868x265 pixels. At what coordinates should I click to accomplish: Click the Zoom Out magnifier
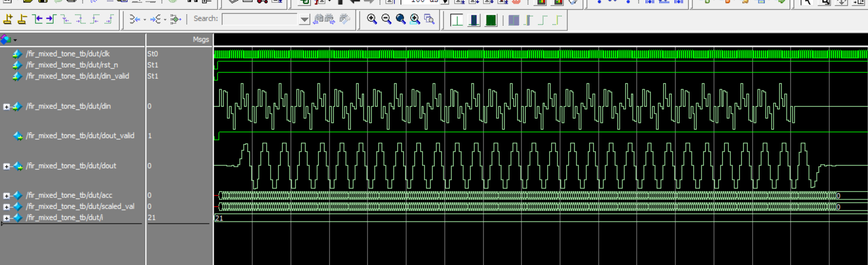(x=386, y=19)
